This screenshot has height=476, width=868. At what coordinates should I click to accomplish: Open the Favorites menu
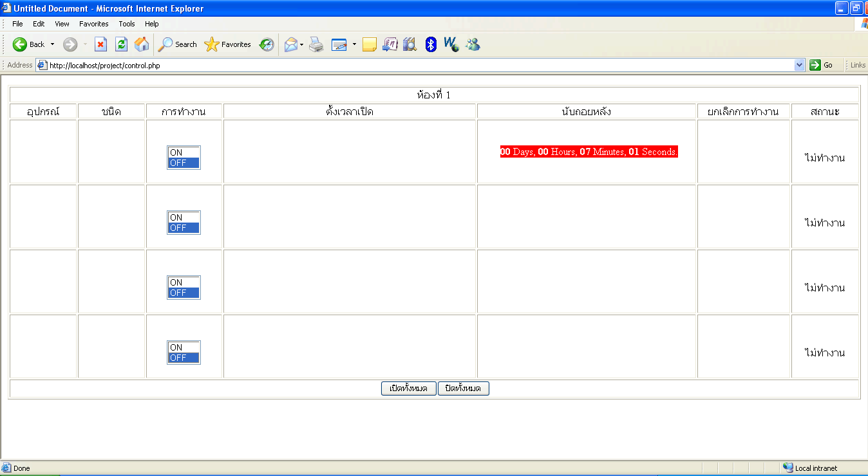pyautogui.click(x=94, y=24)
